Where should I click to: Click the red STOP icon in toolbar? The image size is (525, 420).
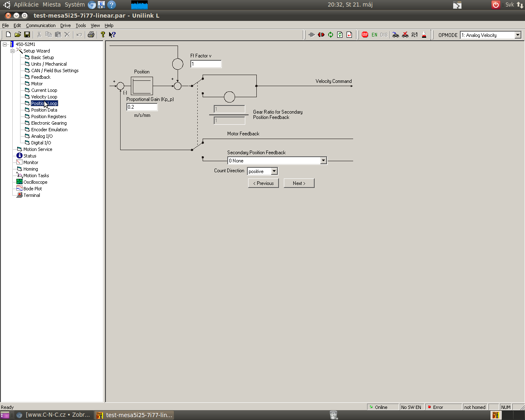(365, 35)
